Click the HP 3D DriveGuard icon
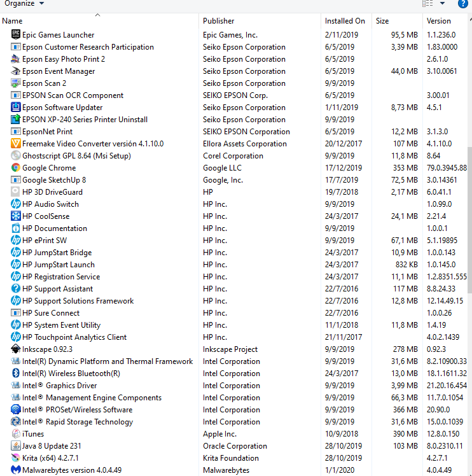The image size is (472, 476). pos(15,192)
